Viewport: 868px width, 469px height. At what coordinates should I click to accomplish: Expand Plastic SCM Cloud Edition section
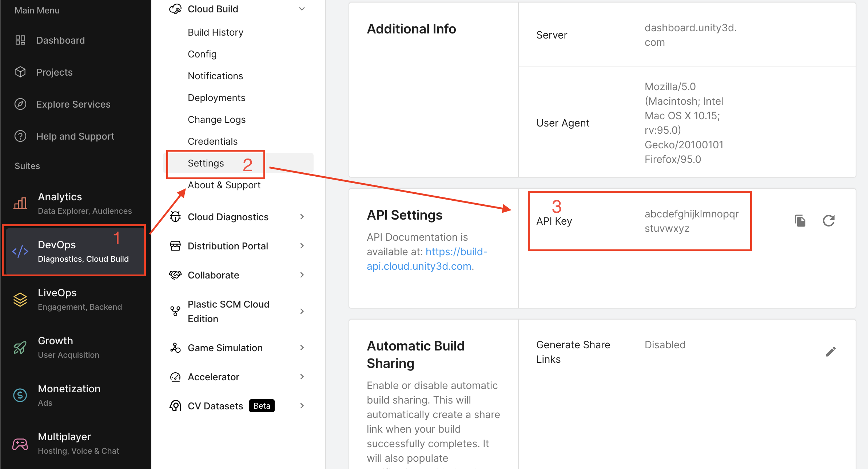tap(302, 312)
